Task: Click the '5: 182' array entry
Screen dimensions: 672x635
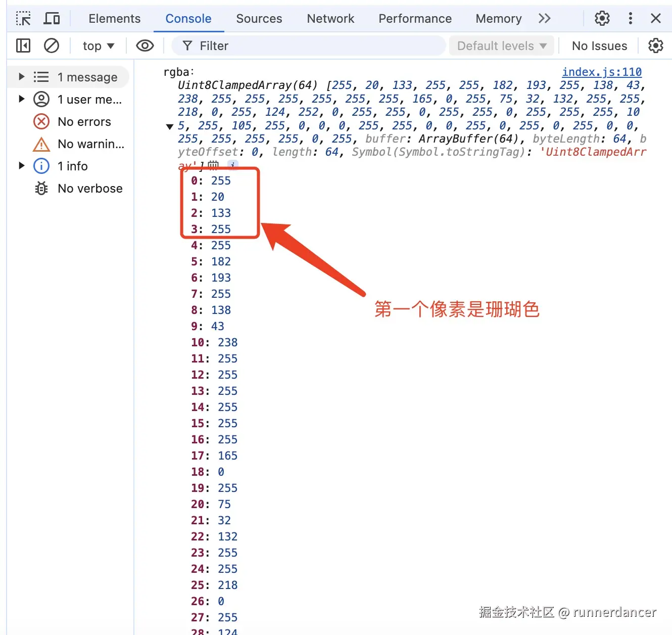Action: 211,261
